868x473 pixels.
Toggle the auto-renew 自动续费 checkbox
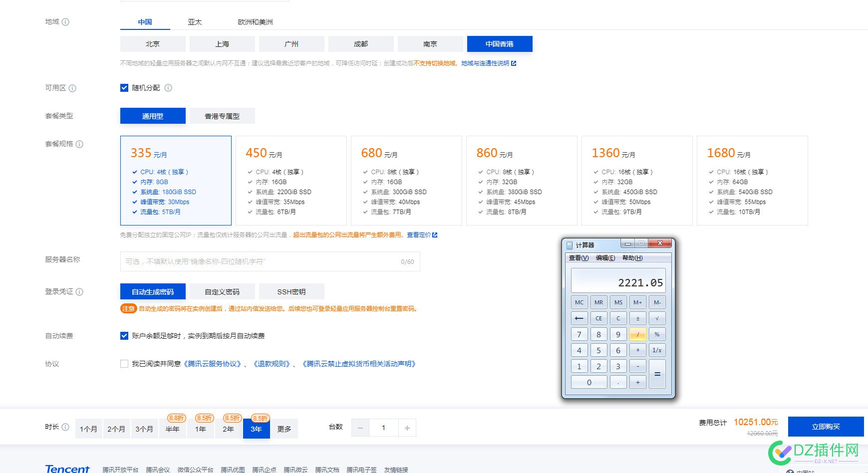pos(124,336)
